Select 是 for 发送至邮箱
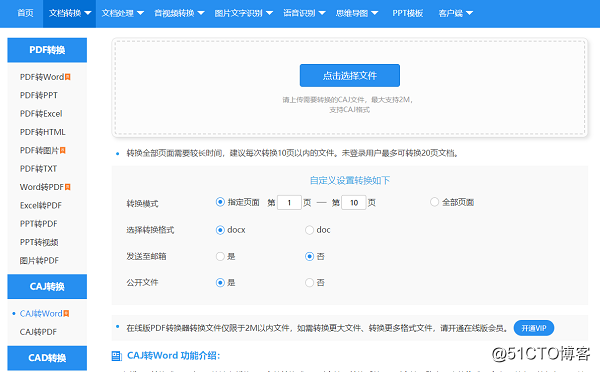The width and height of the screenshot is (600, 372). [x=220, y=256]
